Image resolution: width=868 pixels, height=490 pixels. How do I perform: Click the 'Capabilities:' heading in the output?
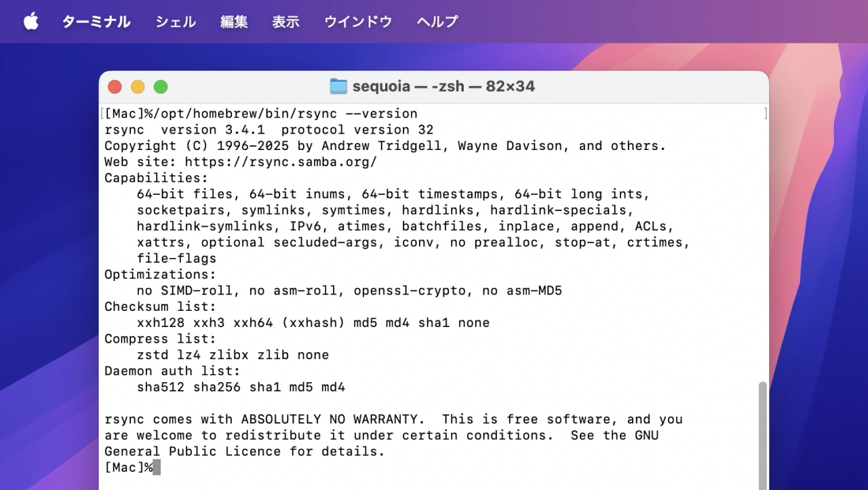[157, 178]
